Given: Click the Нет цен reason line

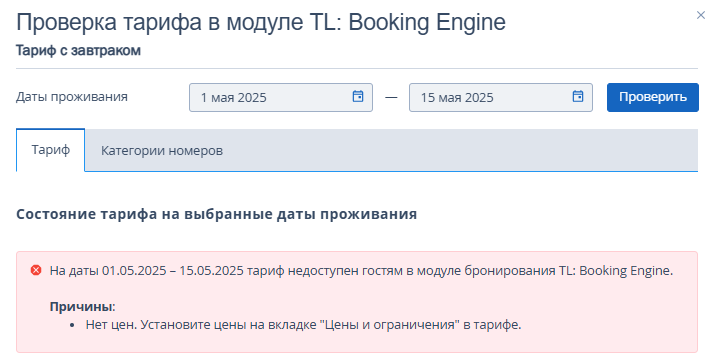Looking at the screenshot, I should coord(303,325).
